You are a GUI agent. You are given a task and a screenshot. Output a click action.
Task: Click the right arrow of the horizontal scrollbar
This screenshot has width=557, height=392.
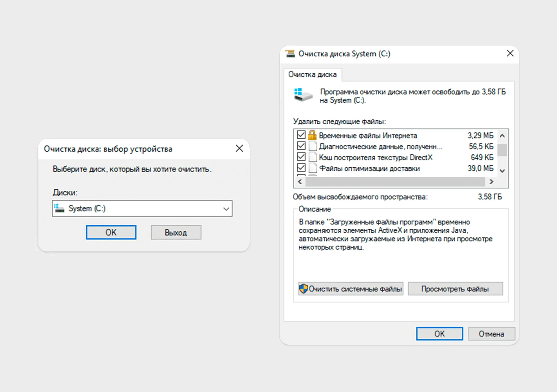pos(491,182)
